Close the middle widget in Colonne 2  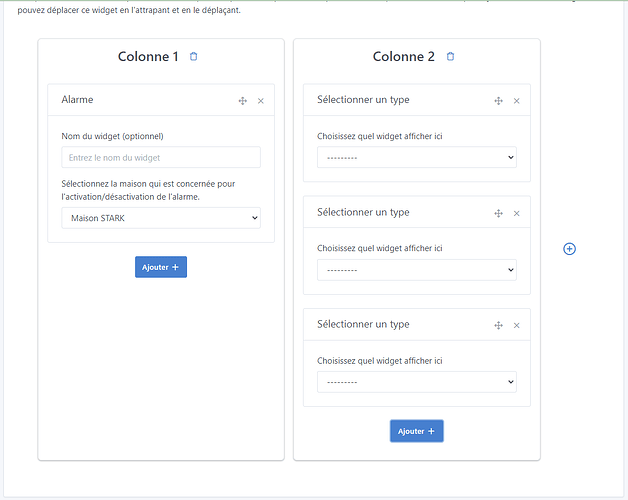[517, 213]
